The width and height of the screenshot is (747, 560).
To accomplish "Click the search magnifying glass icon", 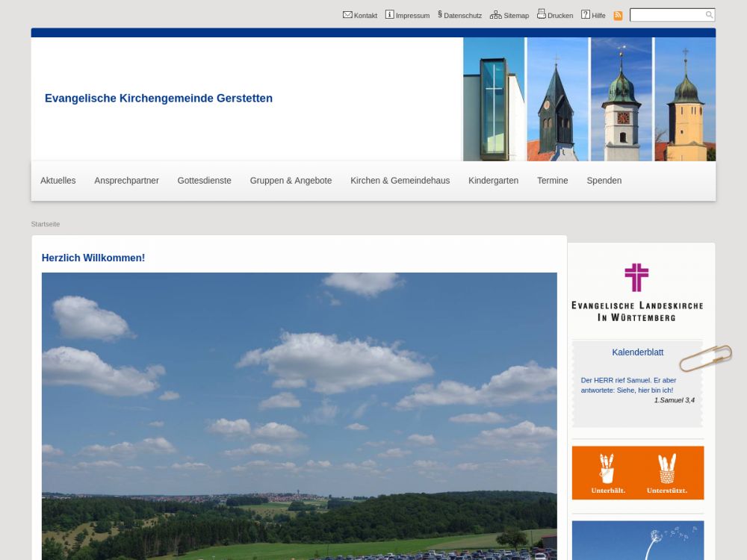I will tap(709, 15).
